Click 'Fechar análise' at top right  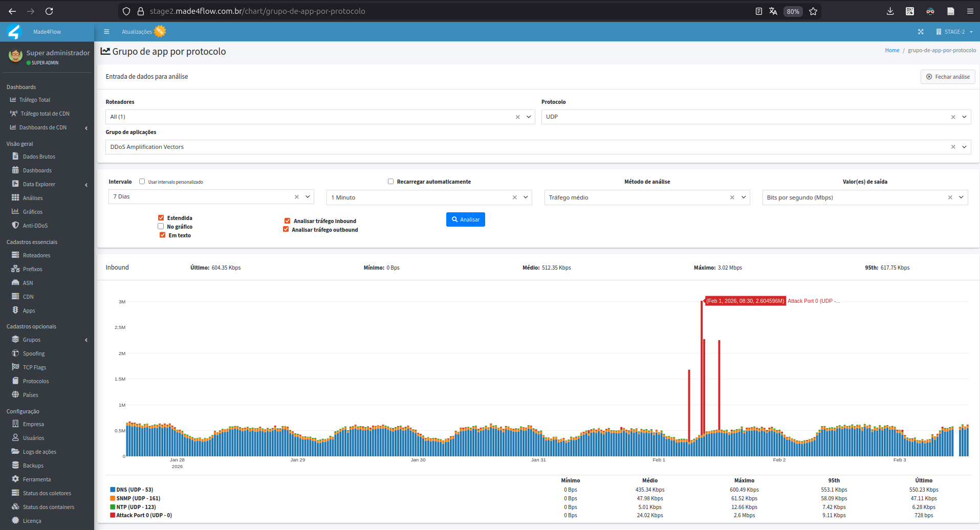[x=947, y=76]
